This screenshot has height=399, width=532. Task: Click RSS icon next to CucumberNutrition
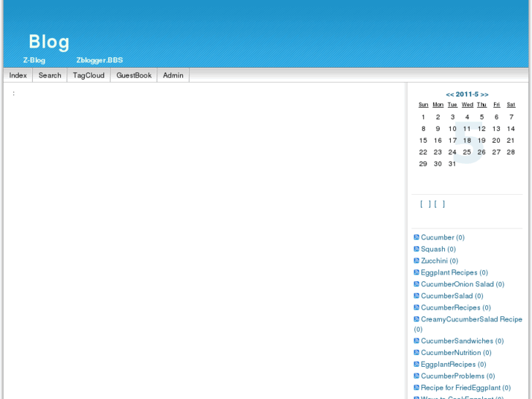[x=416, y=352]
